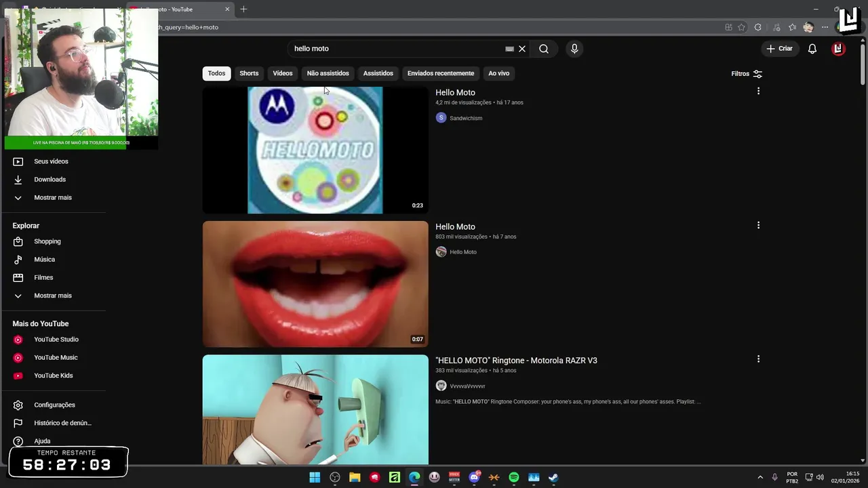This screenshot has width=868, height=488.
Task: Clear the search query with X
Action: (x=522, y=49)
